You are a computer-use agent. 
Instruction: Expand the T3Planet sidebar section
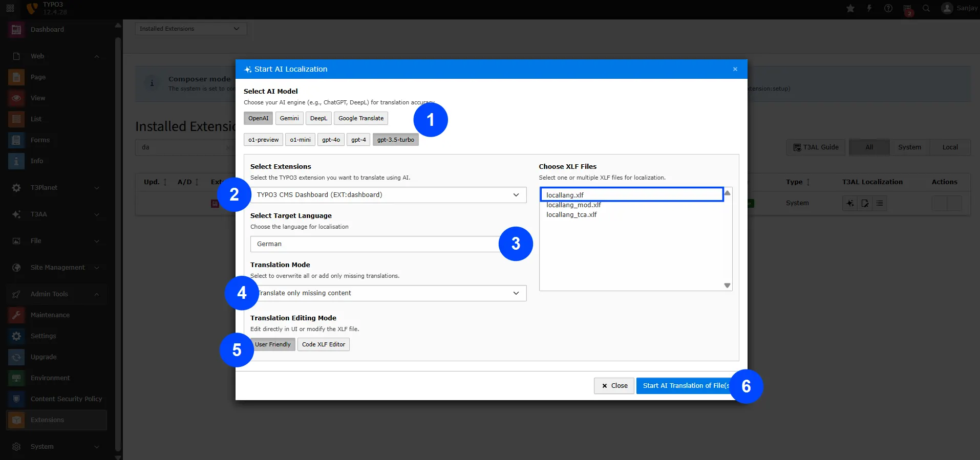[97, 188]
